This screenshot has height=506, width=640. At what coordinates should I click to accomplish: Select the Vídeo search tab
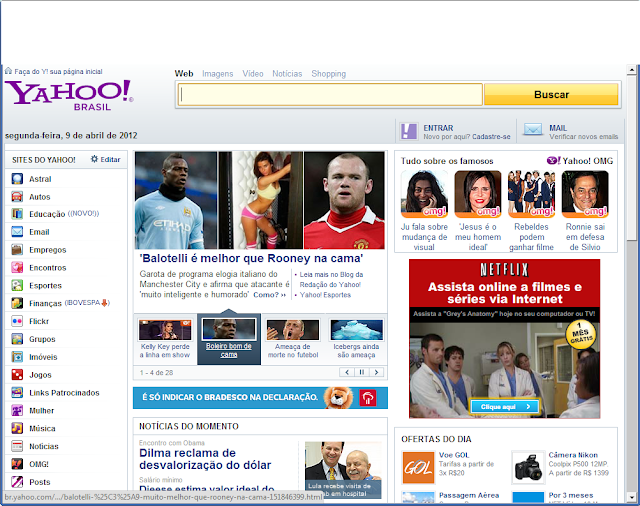(253, 74)
